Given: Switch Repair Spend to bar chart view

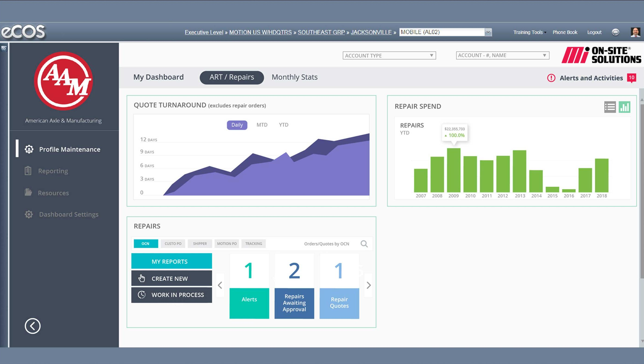Looking at the screenshot, I should click(x=624, y=107).
